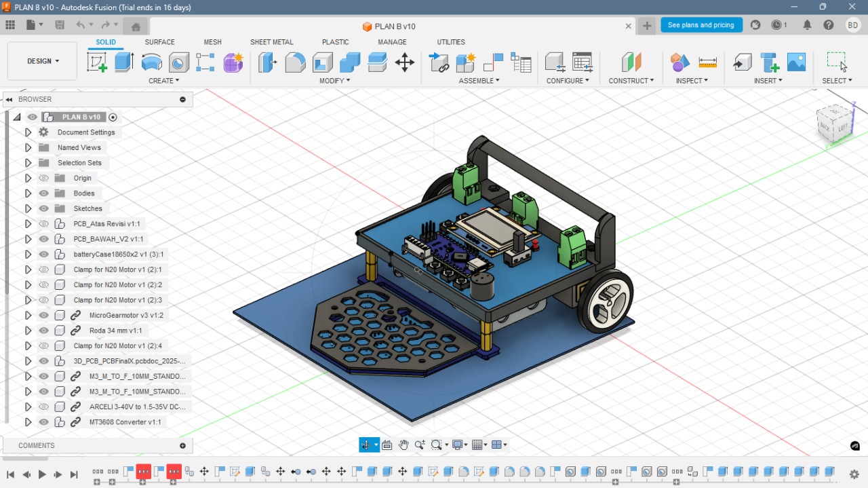Expand the Sketches folder tree node
Image resolution: width=868 pixels, height=488 pixels.
click(x=28, y=208)
